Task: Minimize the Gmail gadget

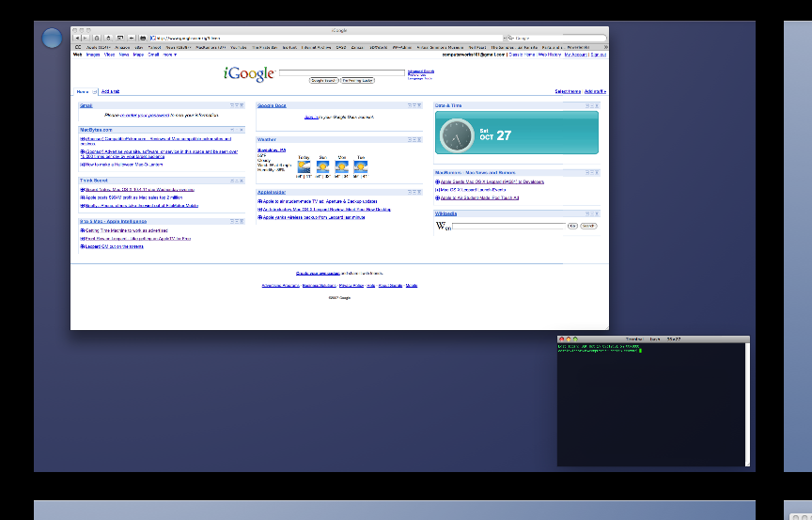Action: coord(237,105)
